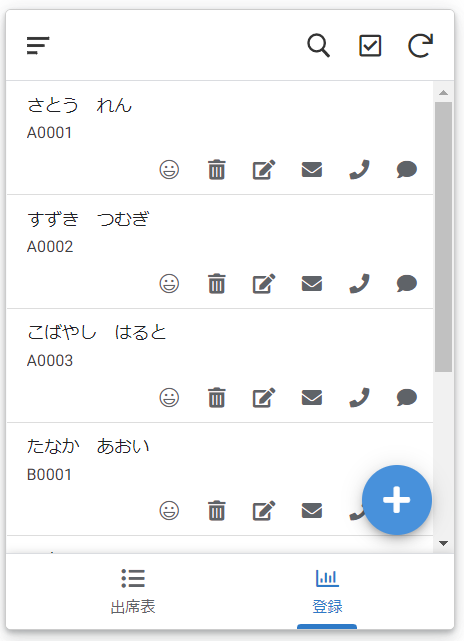Call すずき つむぎ via phone icon

tap(359, 284)
